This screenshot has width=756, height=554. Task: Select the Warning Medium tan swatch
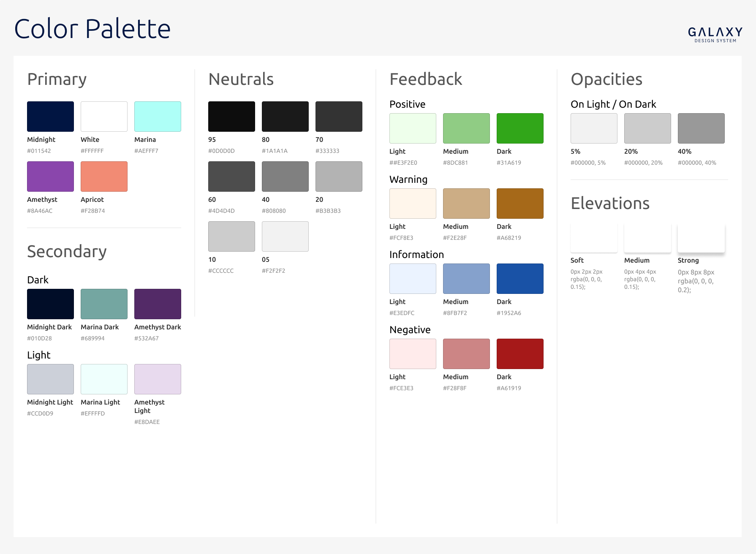pos(466,204)
